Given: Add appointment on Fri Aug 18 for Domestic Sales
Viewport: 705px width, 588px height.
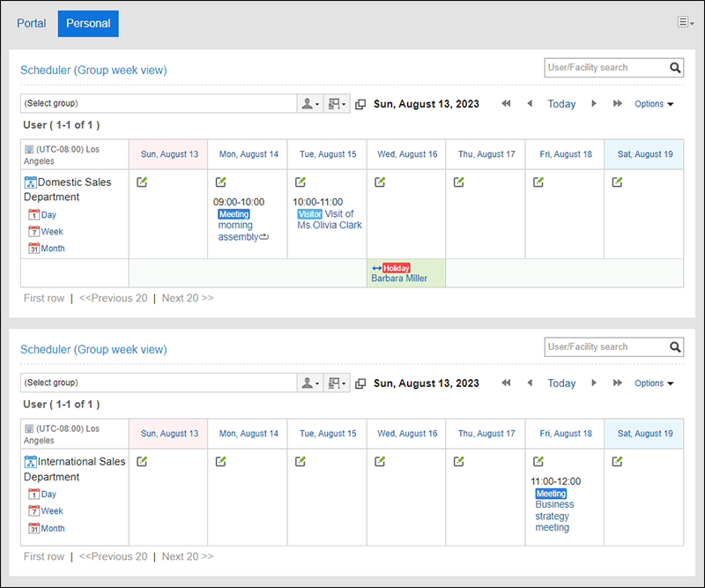Looking at the screenshot, I should click(x=538, y=182).
